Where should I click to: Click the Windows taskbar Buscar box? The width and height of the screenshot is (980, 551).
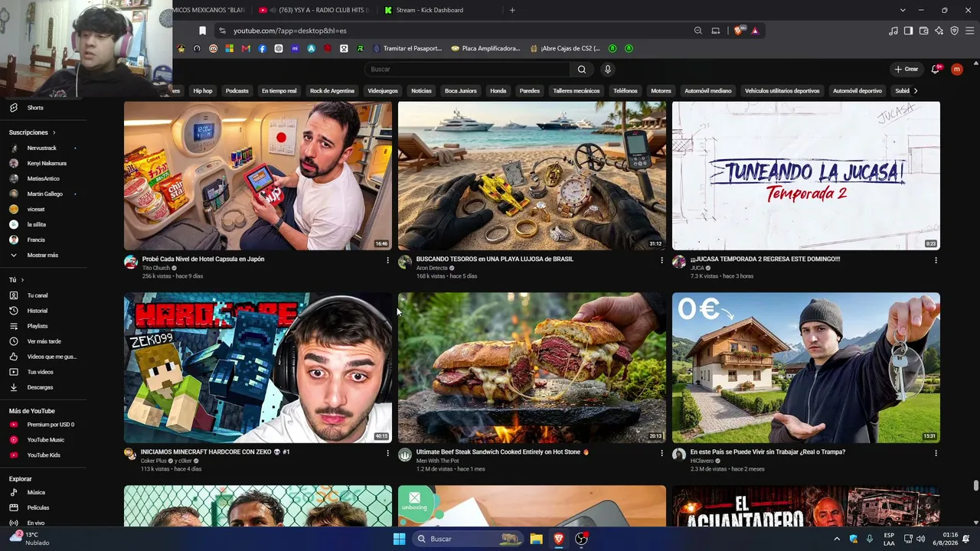[x=467, y=539]
